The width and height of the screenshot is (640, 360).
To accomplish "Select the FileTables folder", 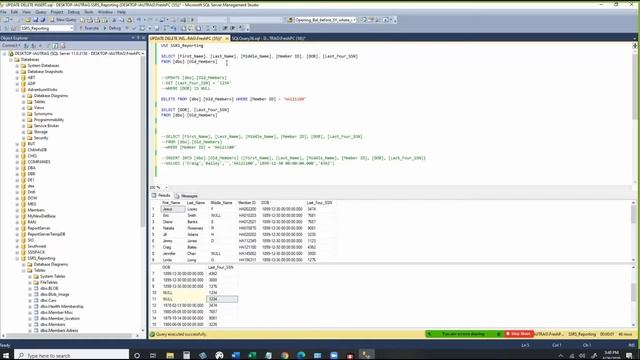I will (49, 282).
